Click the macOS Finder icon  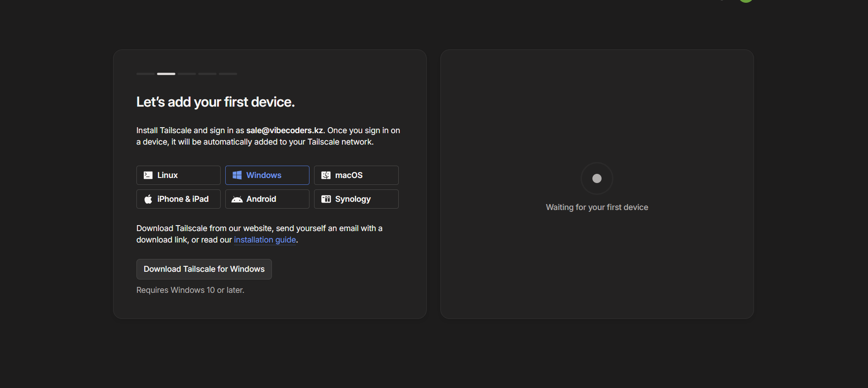click(x=325, y=175)
